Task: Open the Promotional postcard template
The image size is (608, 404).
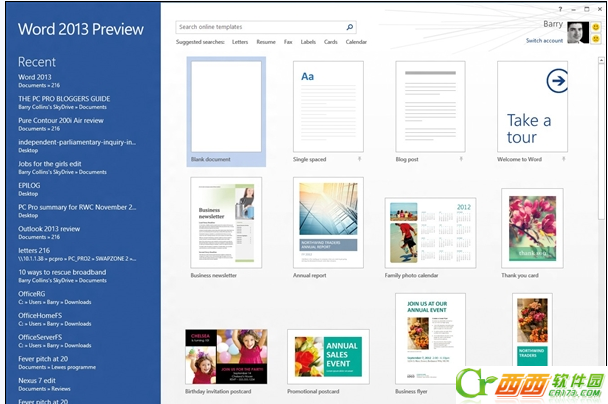Action: point(328,357)
